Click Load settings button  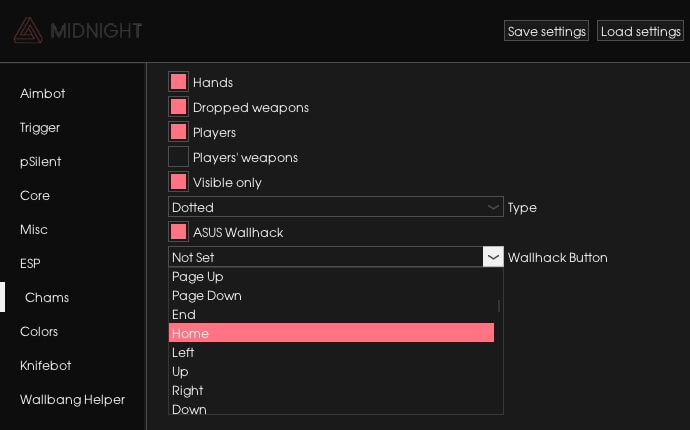tap(640, 31)
